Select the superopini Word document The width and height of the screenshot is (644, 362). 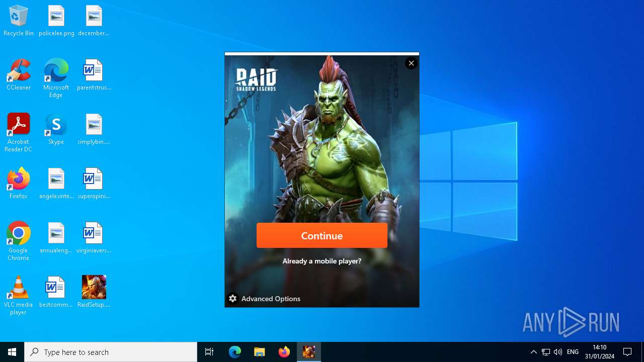click(94, 184)
